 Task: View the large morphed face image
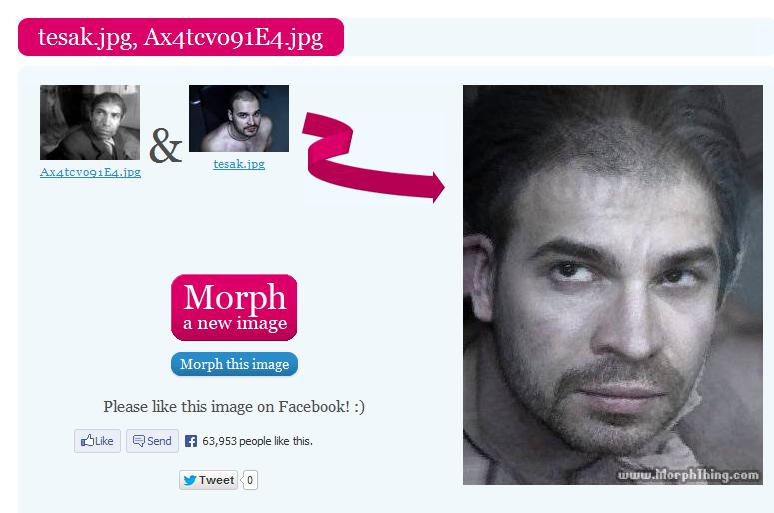coord(613,284)
